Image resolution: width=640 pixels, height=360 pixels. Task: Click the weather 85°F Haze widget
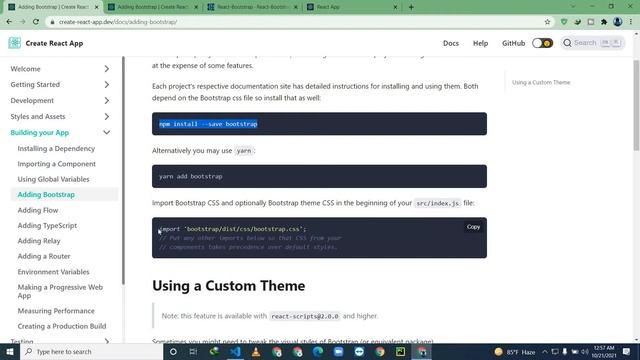coord(515,351)
